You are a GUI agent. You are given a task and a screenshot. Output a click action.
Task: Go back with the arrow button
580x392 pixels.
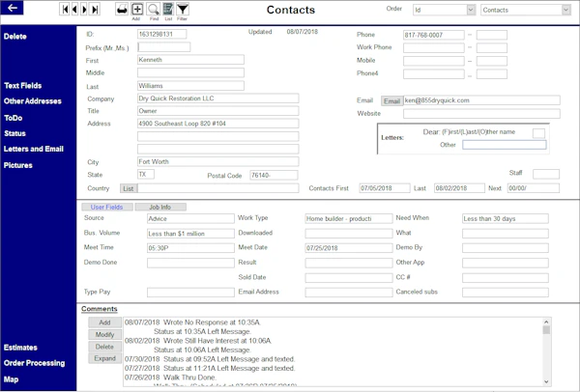(x=12, y=8)
